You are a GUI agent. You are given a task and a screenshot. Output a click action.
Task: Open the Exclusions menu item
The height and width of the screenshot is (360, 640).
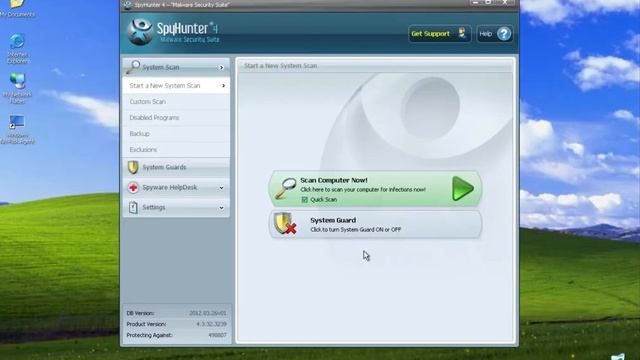[176, 149]
